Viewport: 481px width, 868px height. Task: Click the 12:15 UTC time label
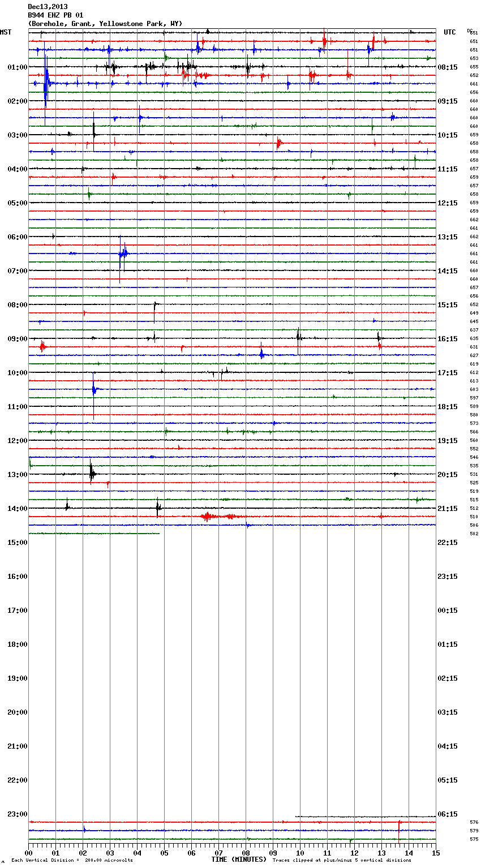click(448, 203)
